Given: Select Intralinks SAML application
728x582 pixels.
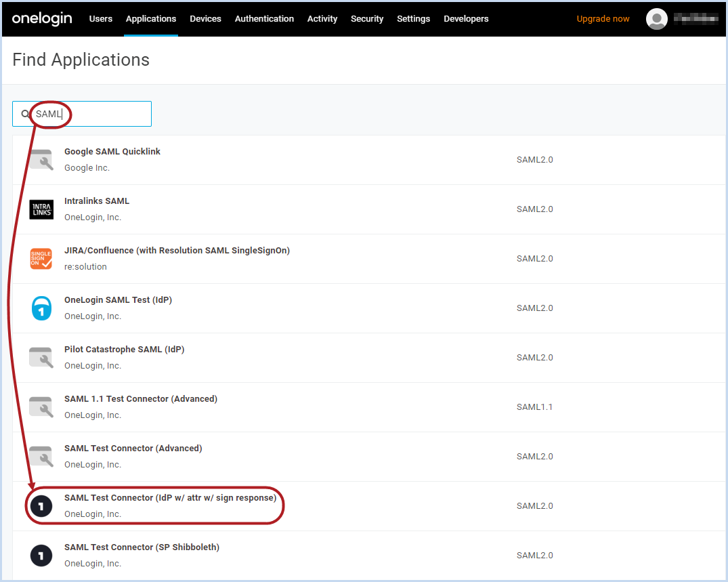Looking at the screenshot, I should click(368, 209).
